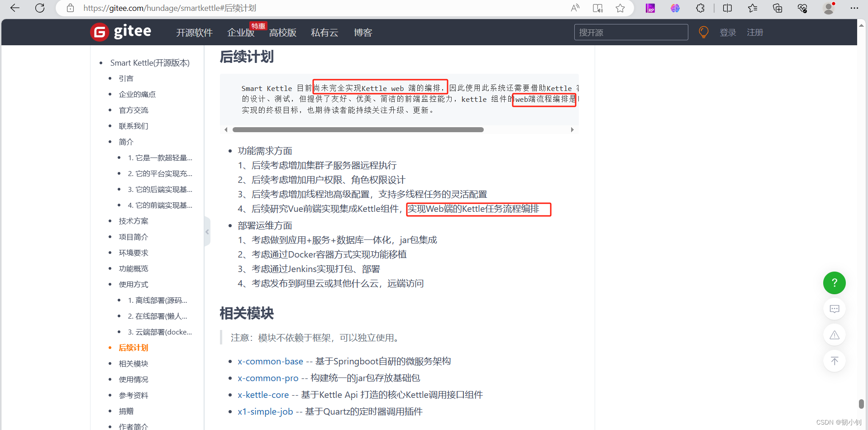Add page to favorites star icon

[620, 8]
